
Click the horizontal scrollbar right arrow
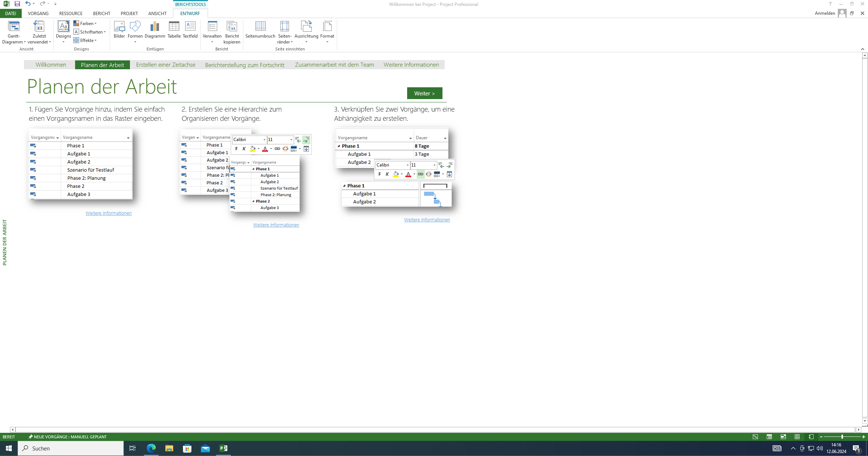(x=858, y=429)
